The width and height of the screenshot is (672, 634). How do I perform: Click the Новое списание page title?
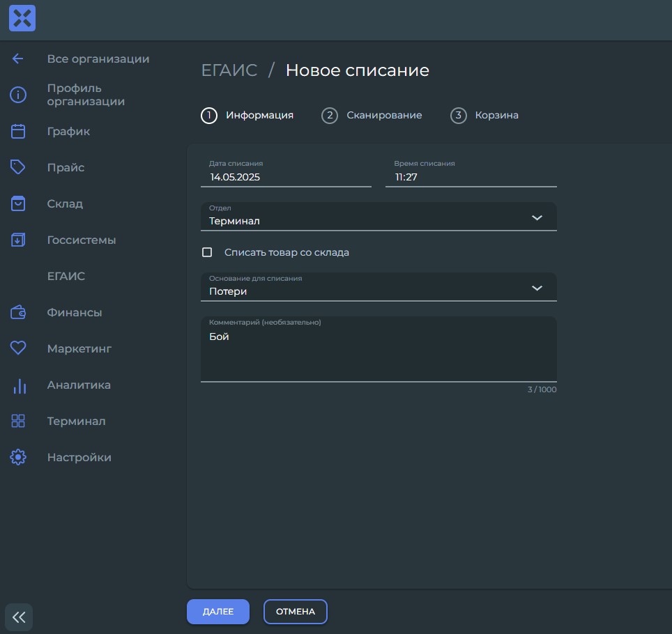pyautogui.click(x=358, y=70)
